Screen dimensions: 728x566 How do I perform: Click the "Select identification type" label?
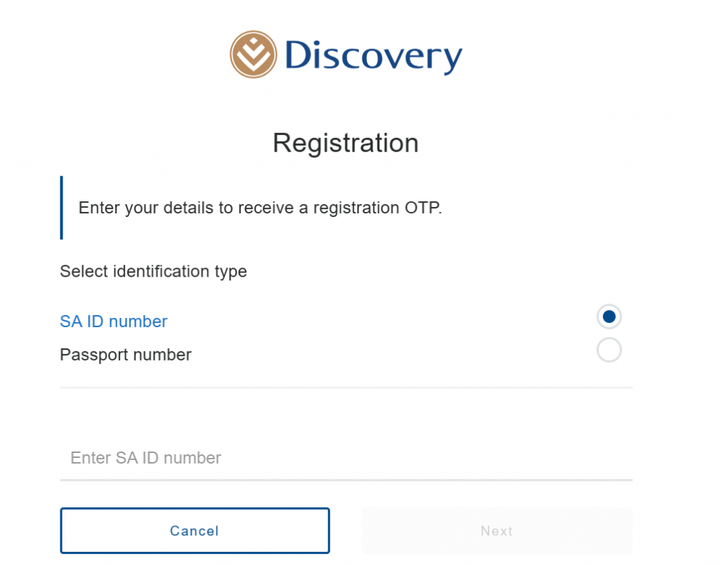tap(154, 272)
